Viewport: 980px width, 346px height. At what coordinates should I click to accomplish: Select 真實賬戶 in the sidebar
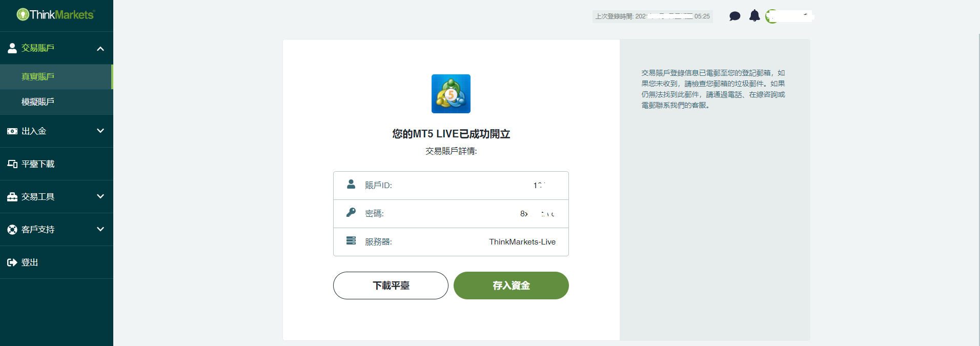(56, 77)
